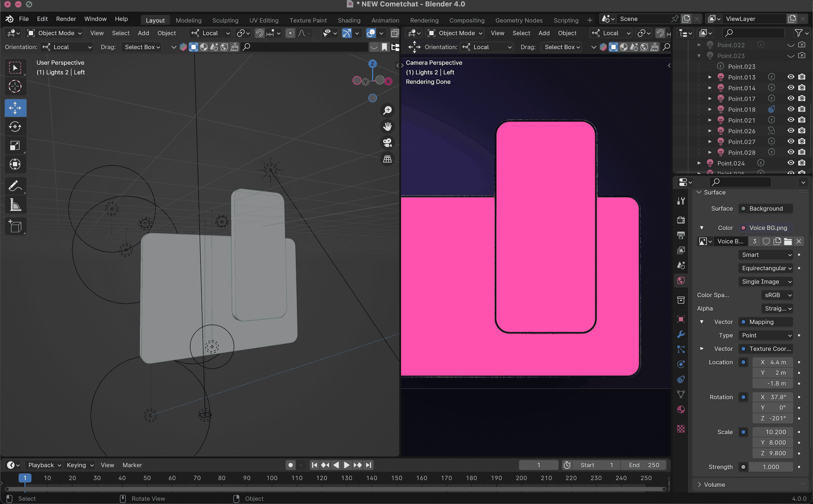Click the zoom magnifier in left viewport
This screenshot has height=504, width=813.
point(387,110)
